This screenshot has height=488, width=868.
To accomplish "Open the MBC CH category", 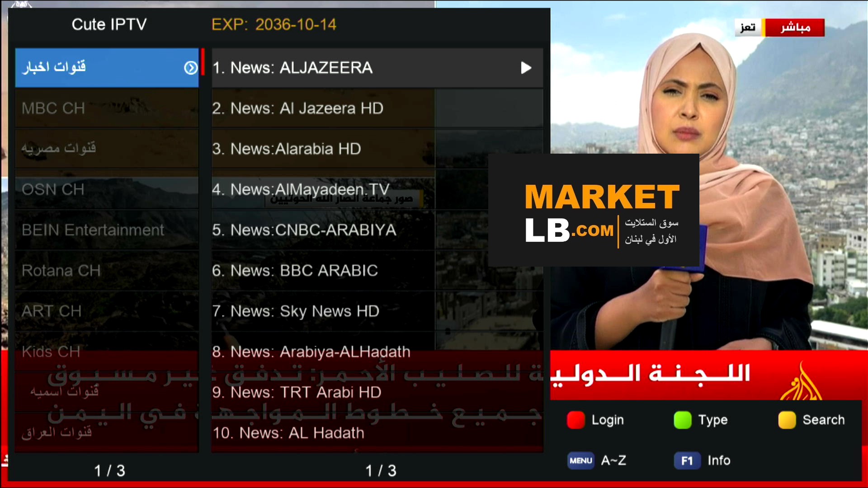I will coord(107,108).
